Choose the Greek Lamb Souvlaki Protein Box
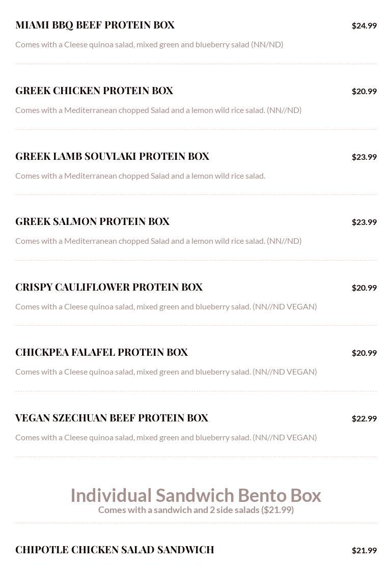 point(112,156)
